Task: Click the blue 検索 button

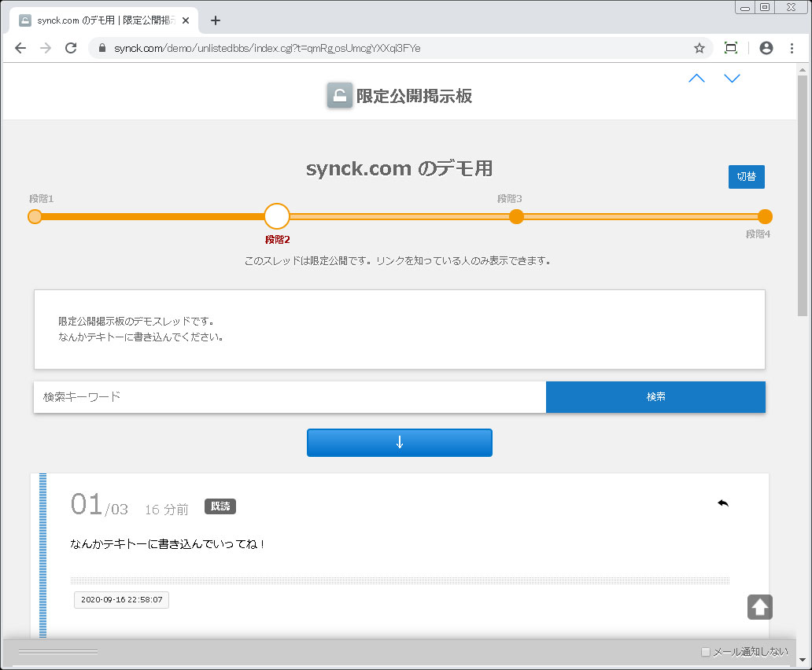Action: tap(655, 397)
